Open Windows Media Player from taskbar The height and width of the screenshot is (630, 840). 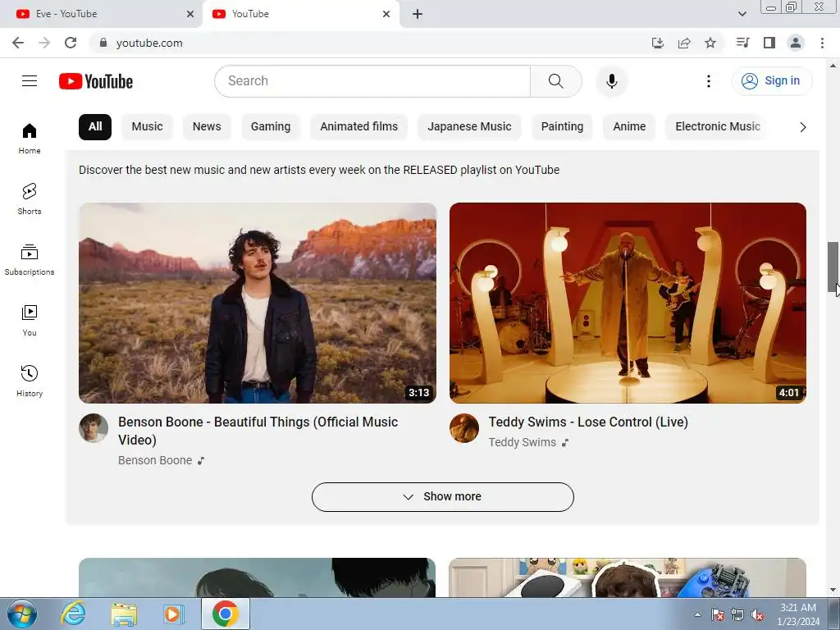[x=174, y=614]
